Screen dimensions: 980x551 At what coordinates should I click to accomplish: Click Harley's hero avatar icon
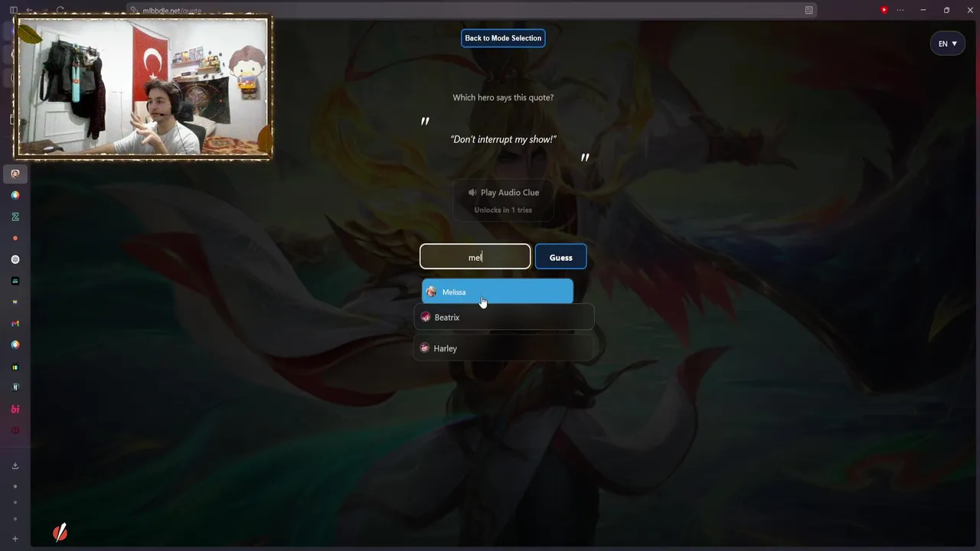point(425,348)
